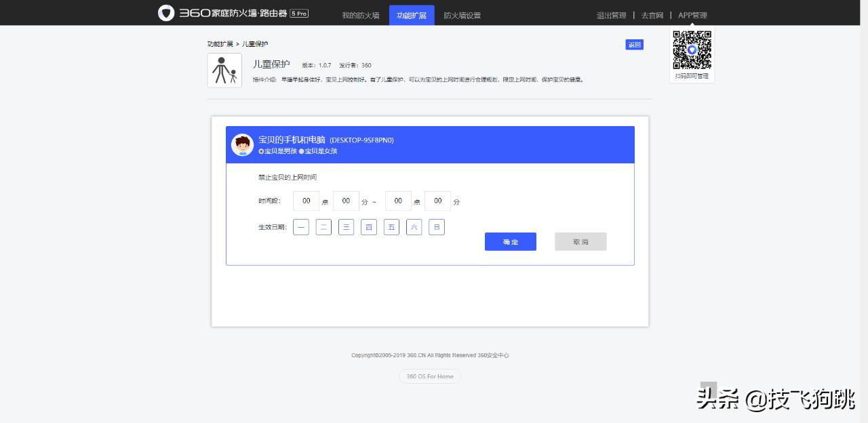The height and width of the screenshot is (423, 868).
Task: Open the 功能扩展 breadcrumb link
Action: coord(220,43)
